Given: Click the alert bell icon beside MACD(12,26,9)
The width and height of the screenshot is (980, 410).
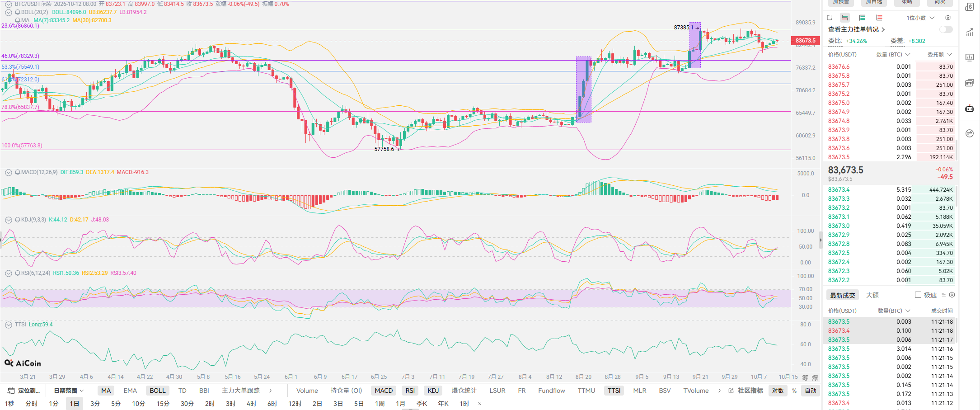Looking at the screenshot, I should pos(18,172).
